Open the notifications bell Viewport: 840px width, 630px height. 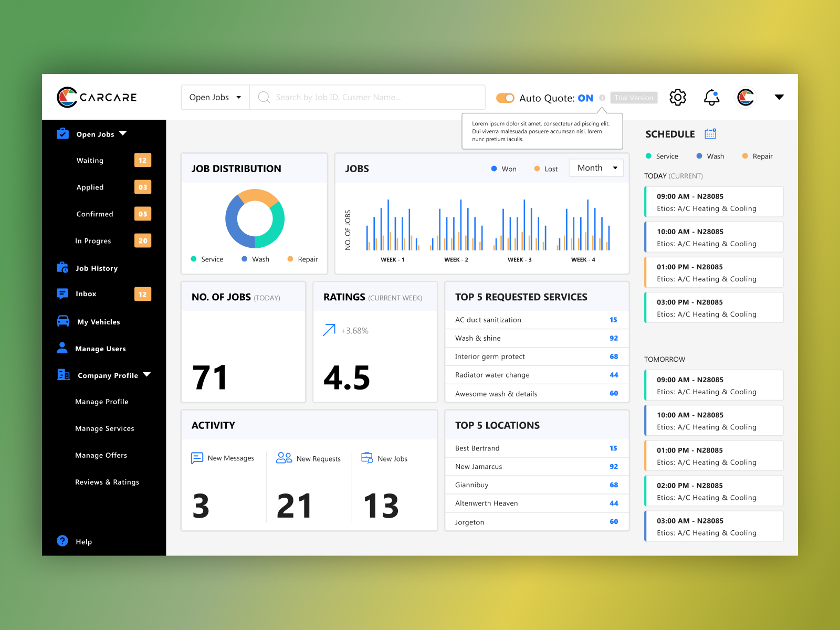712,97
